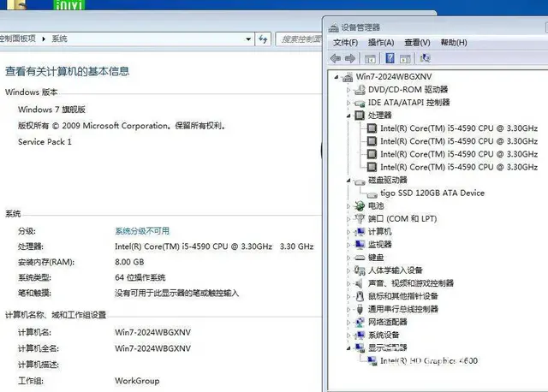
Task: Click the Back arrow in Device Manager toolbar
Action: point(336,58)
